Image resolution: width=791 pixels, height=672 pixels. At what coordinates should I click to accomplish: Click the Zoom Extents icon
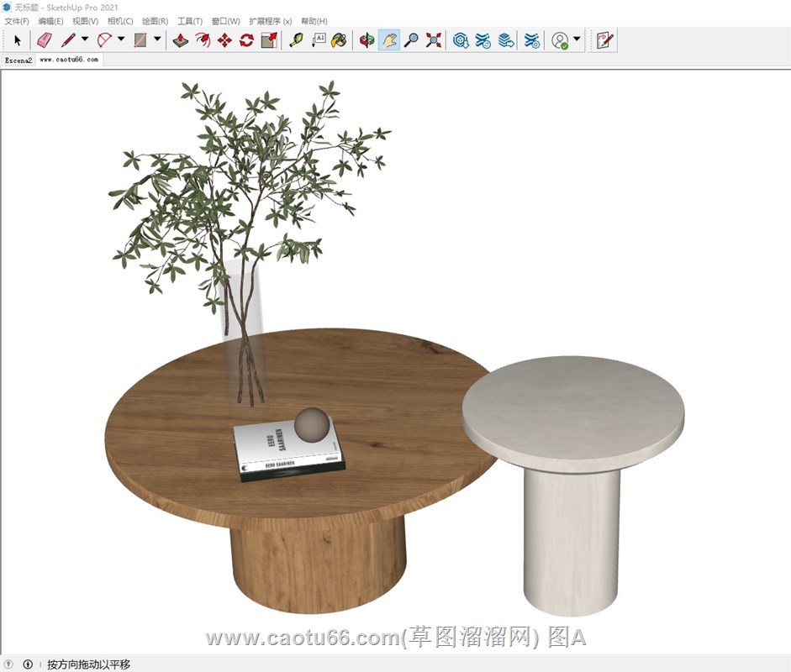click(434, 39)
